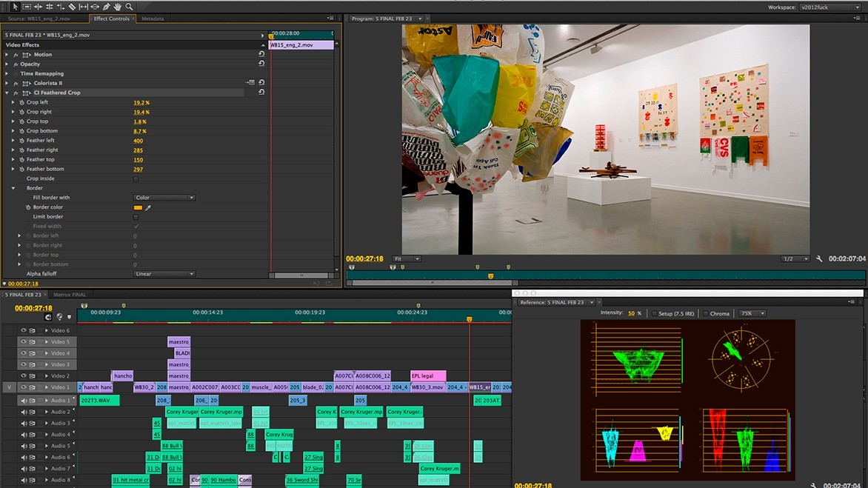The height and width of the screenshot is (488, 868).
Task: Open the Fit zoom level dropdown
Action: 407,259
